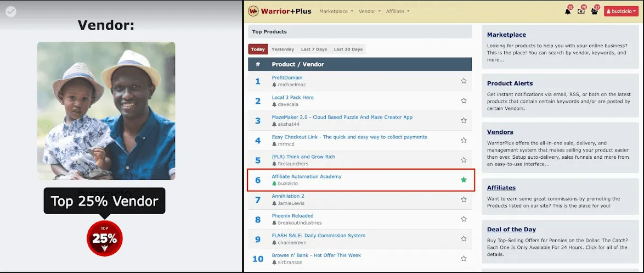Star the FLASH SALE Daily Commission System product
The height and width of the screenshot is (273, 644).
tap(464, 239)
